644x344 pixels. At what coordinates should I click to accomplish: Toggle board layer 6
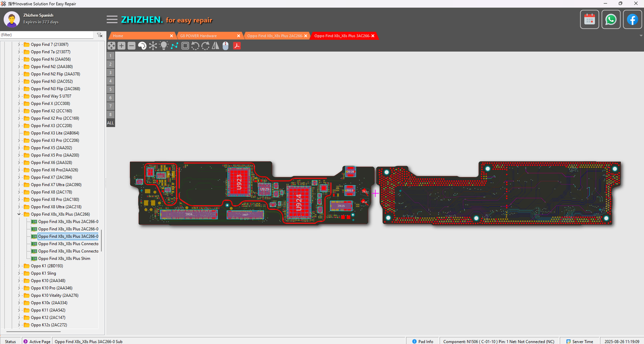tap(111, 98)
